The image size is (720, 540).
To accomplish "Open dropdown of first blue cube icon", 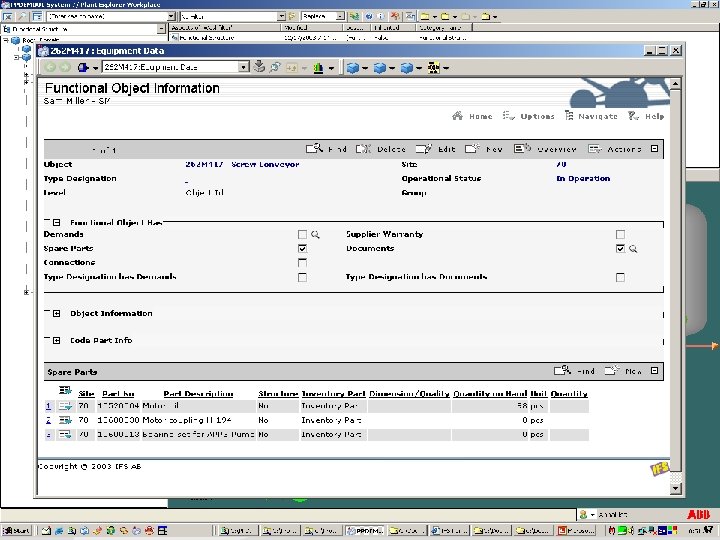I will 365,68.
